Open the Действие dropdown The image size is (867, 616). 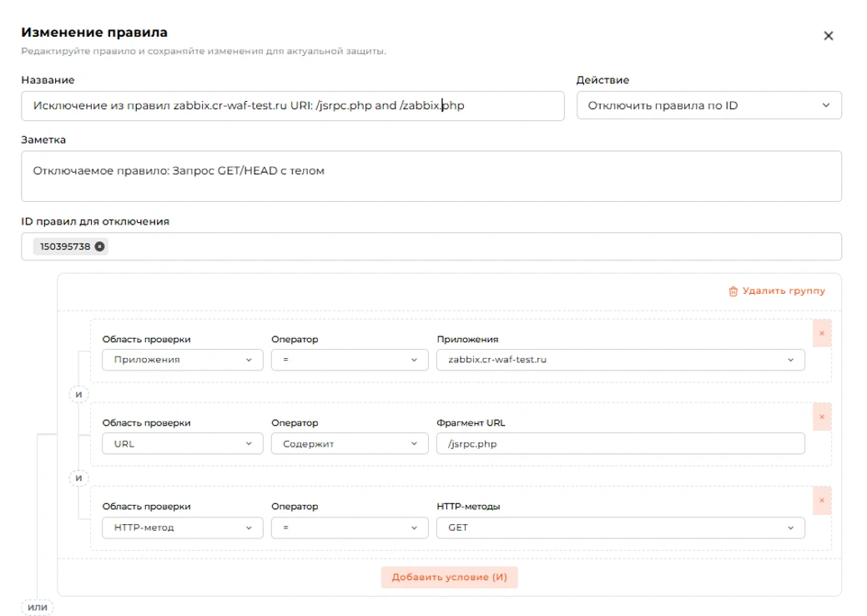pos(708,105)
